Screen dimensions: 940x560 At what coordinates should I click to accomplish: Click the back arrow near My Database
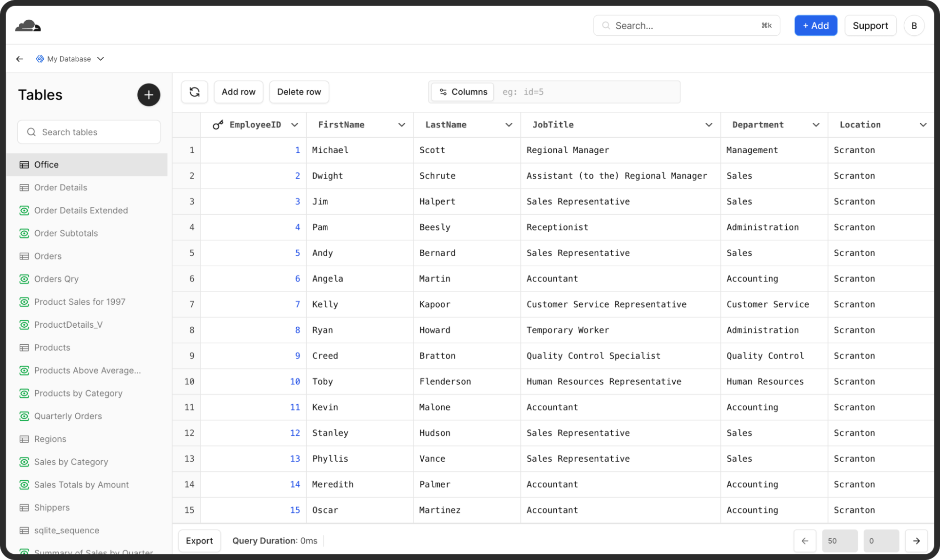coord(19,59)
